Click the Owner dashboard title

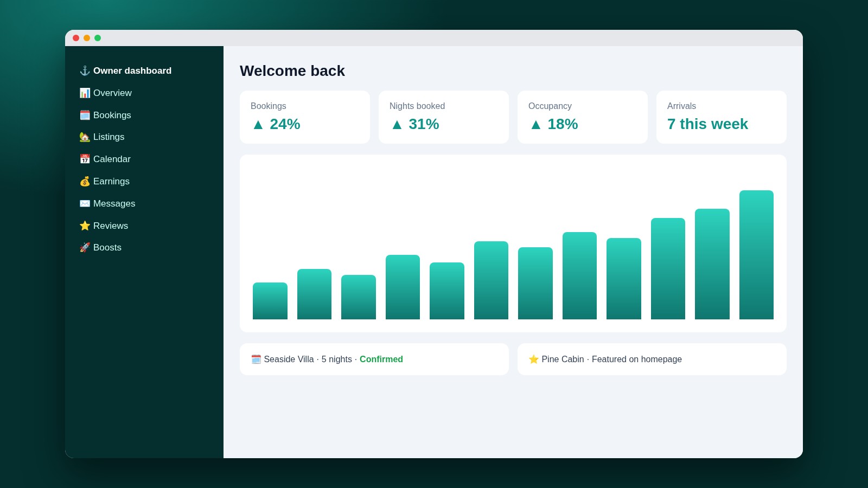point(132,70)
